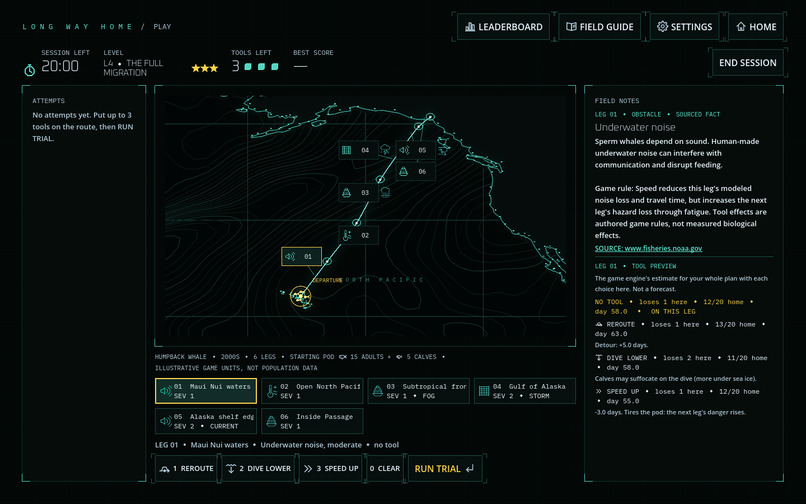Click the speaker icon on Maui Nui card

click(166, 391)
